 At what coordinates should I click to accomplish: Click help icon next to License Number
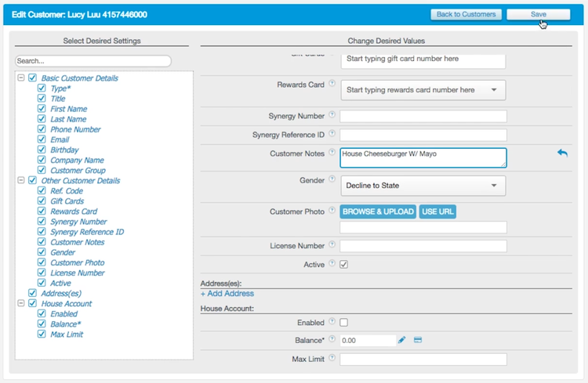click(332, 245)
